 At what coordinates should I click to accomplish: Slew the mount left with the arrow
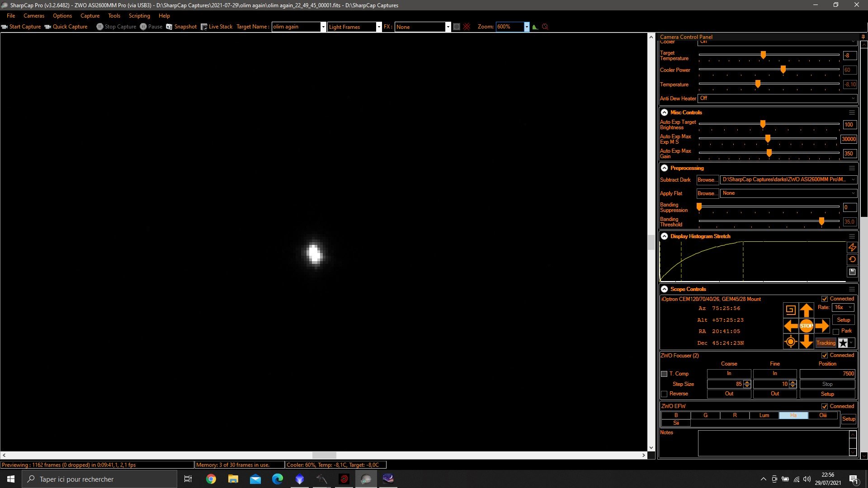click(790, 326)
